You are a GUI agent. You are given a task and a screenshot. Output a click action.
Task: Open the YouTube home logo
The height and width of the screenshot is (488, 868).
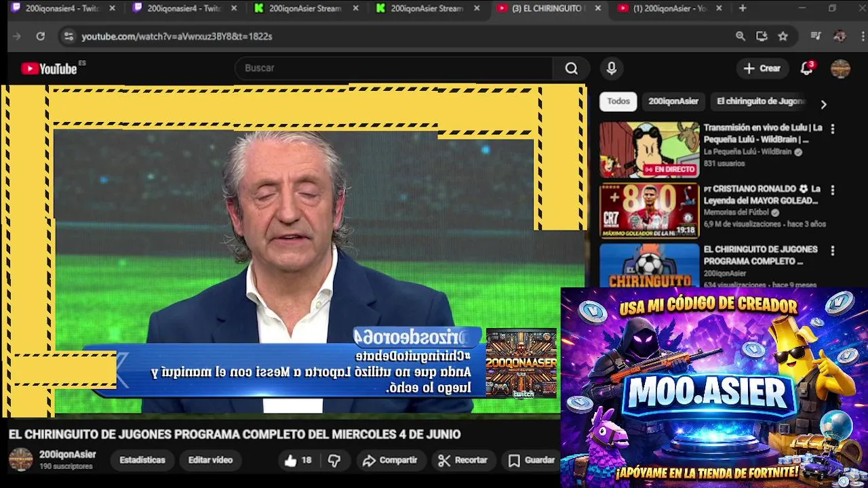[49, 68]
